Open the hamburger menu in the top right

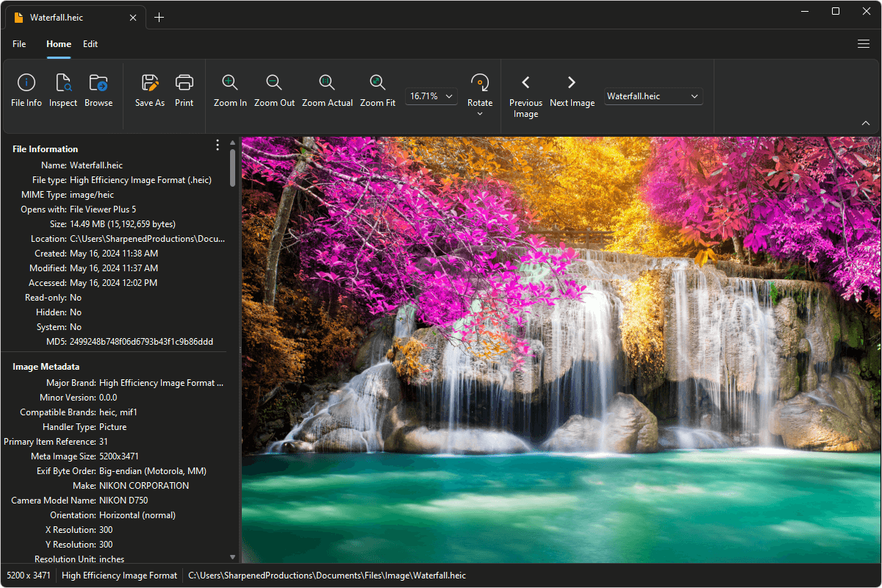click(864, 44)
